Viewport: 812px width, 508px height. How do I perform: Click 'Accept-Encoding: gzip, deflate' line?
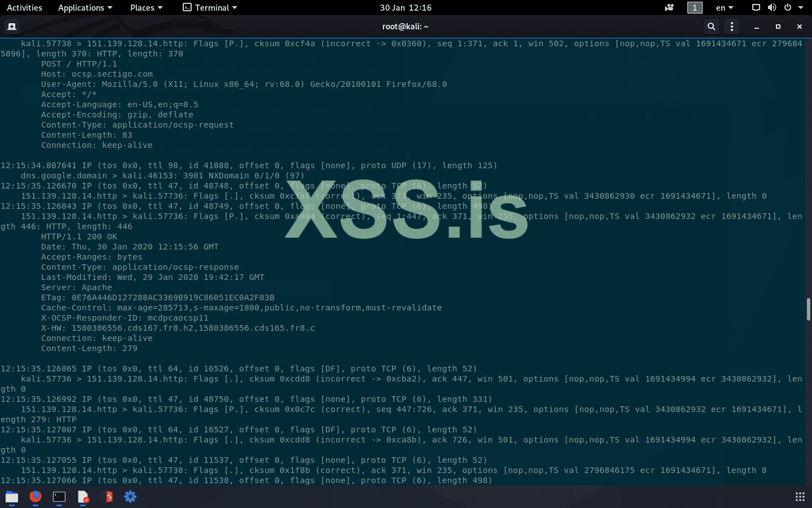click(x=117, y=115)
